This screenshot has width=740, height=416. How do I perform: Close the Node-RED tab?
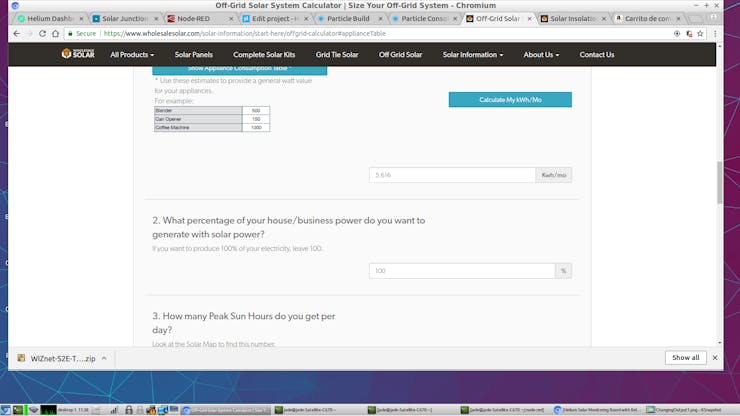[x=231, y=19]
